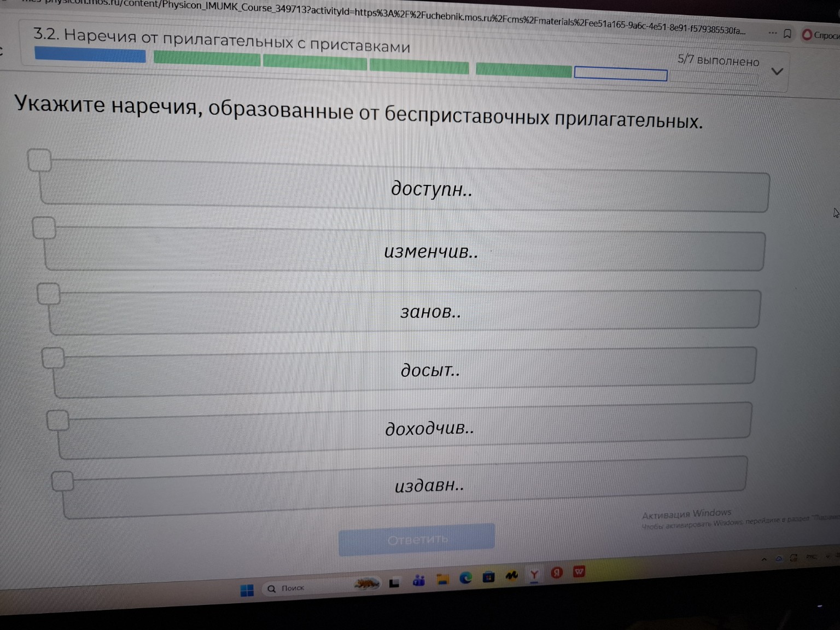
Task: Collapse the progress panel via the chevron
Action: (778, 71)
